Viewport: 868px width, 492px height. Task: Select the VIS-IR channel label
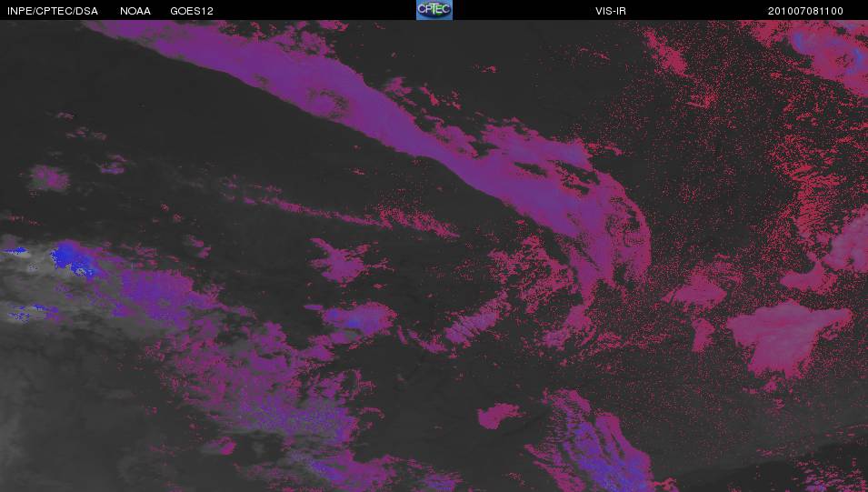tap(611, 11)
